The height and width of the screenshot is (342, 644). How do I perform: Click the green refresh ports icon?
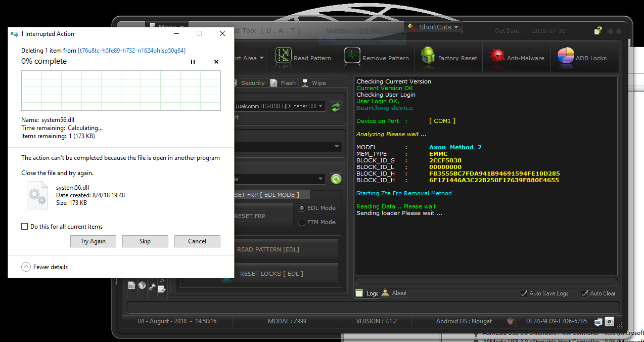tap(336, 107)
